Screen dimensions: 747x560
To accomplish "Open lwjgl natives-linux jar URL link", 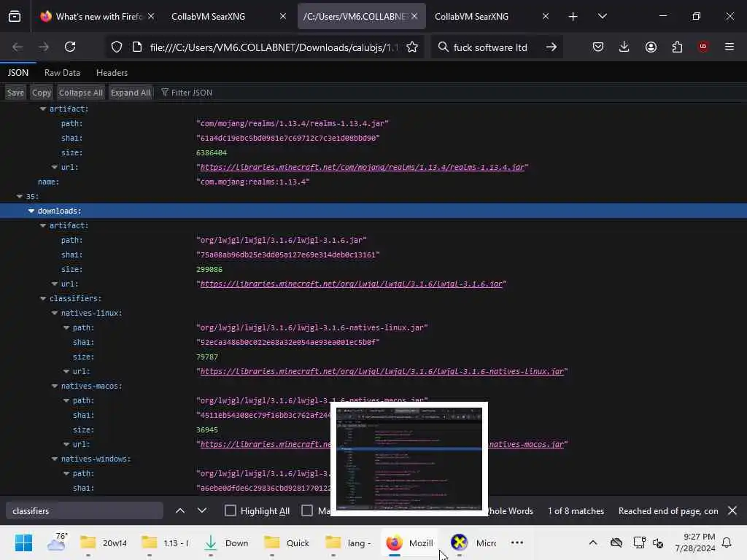I will click(382, 371).
